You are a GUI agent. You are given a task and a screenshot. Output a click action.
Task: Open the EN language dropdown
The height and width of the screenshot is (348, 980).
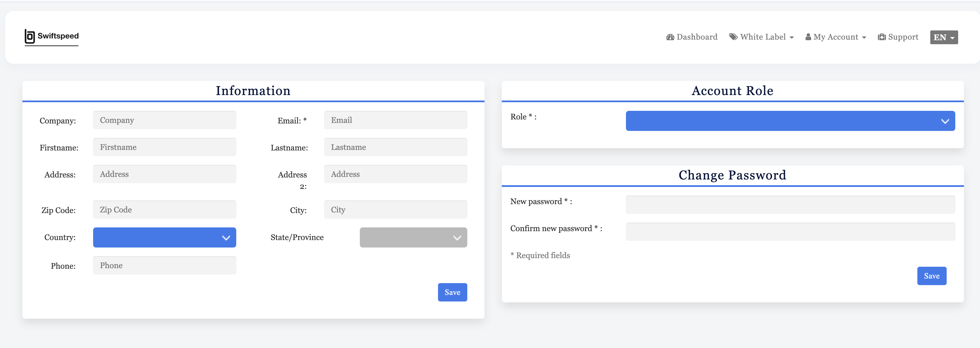point(944,37)
